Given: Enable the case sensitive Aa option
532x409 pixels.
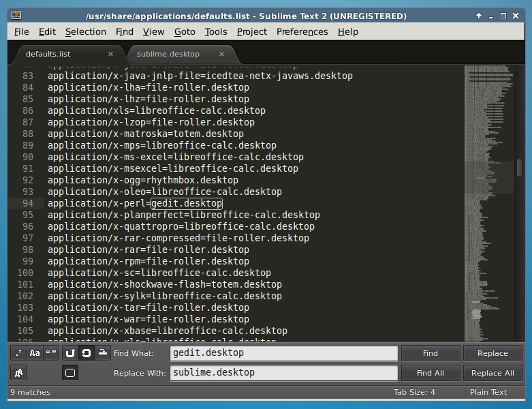Looking at the screenshot, I should (x=35, y=353).
